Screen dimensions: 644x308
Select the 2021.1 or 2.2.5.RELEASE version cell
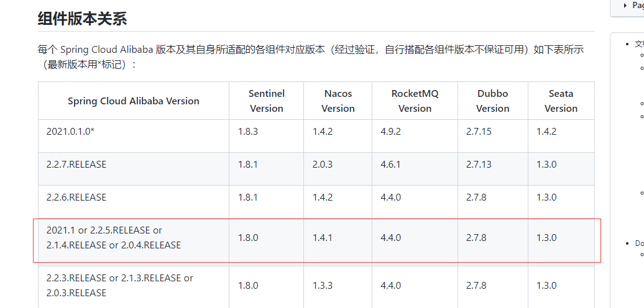[134, 242]
